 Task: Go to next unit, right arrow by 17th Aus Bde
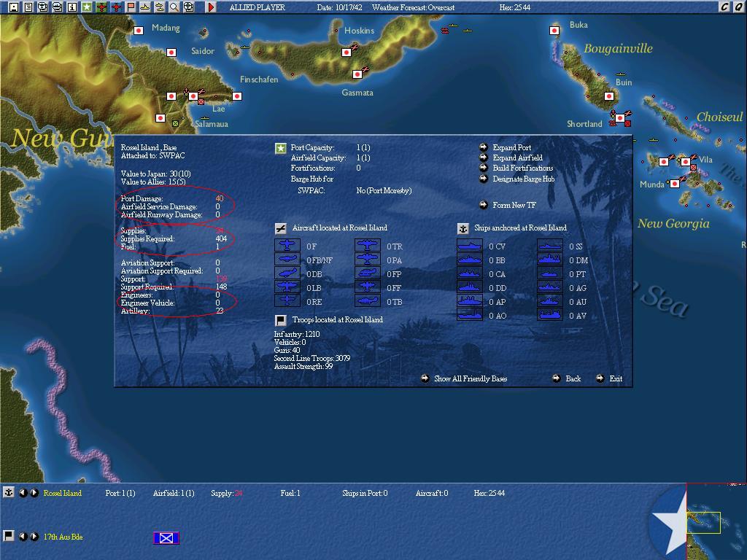[x=34, y=536]
